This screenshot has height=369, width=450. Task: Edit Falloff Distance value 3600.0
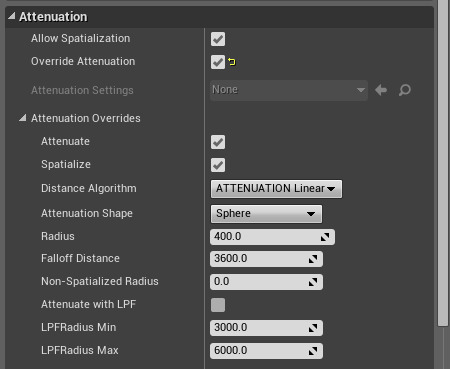(266, 259)
